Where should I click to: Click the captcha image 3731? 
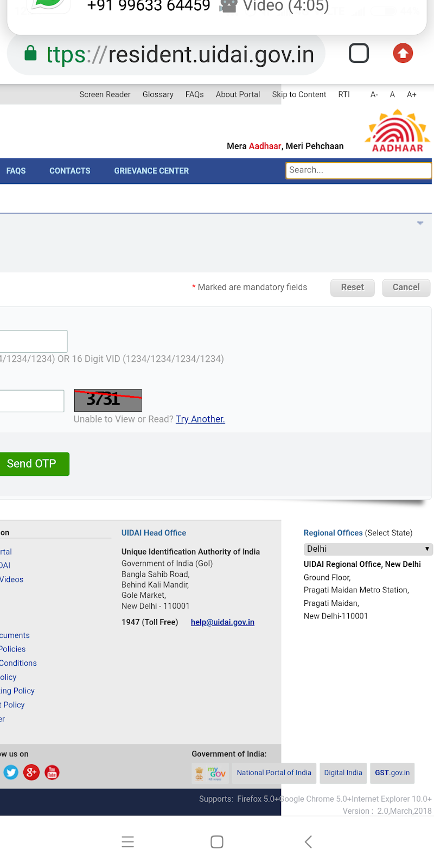pos(108,400)
